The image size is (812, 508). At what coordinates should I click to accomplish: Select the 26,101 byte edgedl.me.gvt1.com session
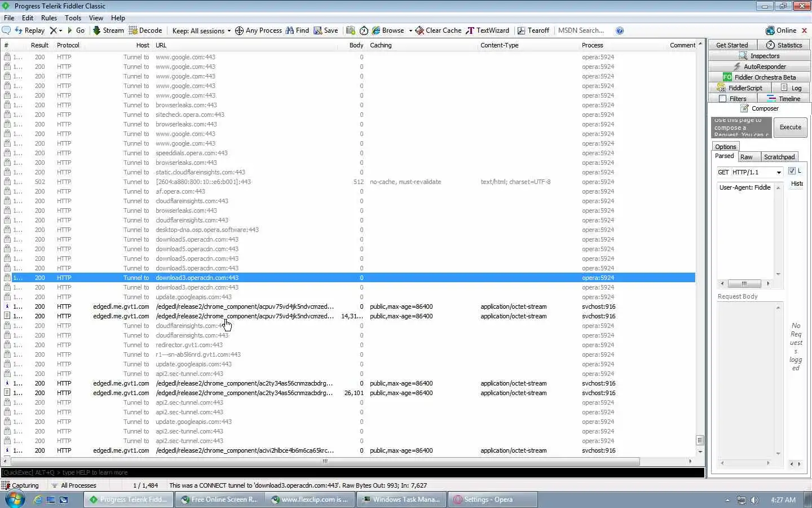pyautogui.click(x=348, y=393)
